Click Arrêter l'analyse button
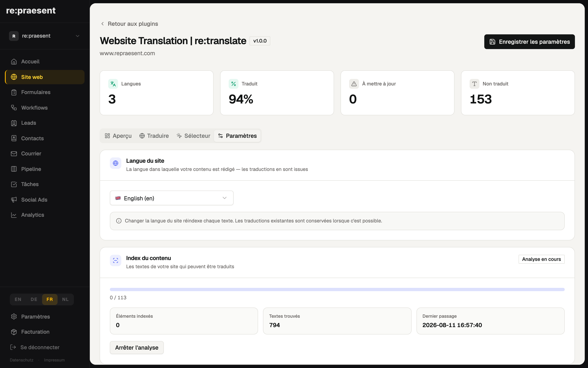Screen dimensions: 588x368 point(137,348)
